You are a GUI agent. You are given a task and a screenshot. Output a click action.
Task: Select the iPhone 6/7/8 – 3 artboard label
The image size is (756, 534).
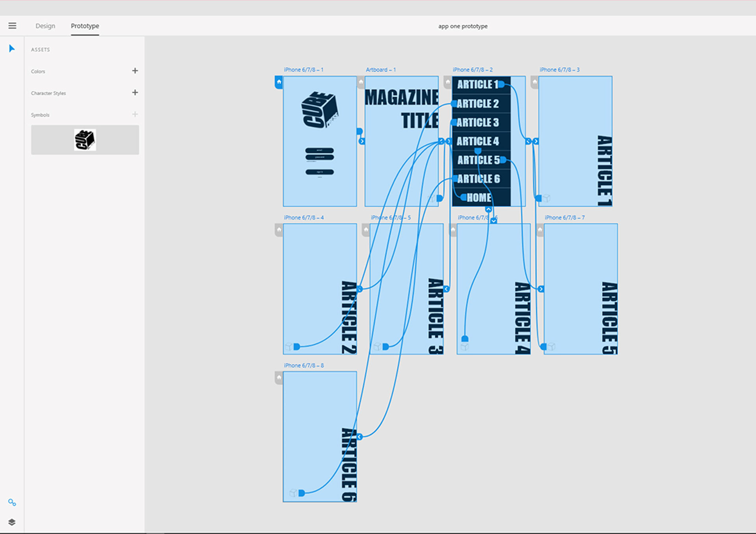click(559, 70)
